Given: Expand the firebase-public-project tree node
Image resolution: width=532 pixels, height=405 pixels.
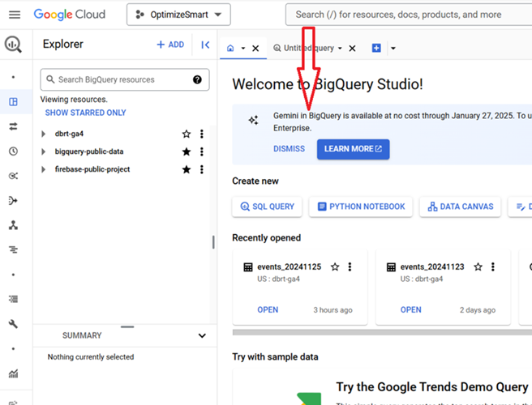Looking at the screenshot, I should [44, 169].
